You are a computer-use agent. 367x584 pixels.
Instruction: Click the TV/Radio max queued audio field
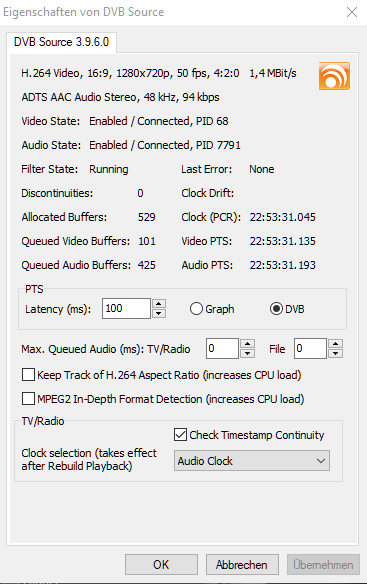point(222,349)
